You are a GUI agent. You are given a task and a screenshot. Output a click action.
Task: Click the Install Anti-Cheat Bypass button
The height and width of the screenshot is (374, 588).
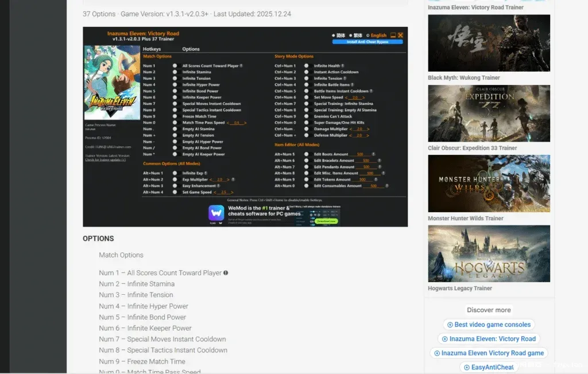coord(367,42)
